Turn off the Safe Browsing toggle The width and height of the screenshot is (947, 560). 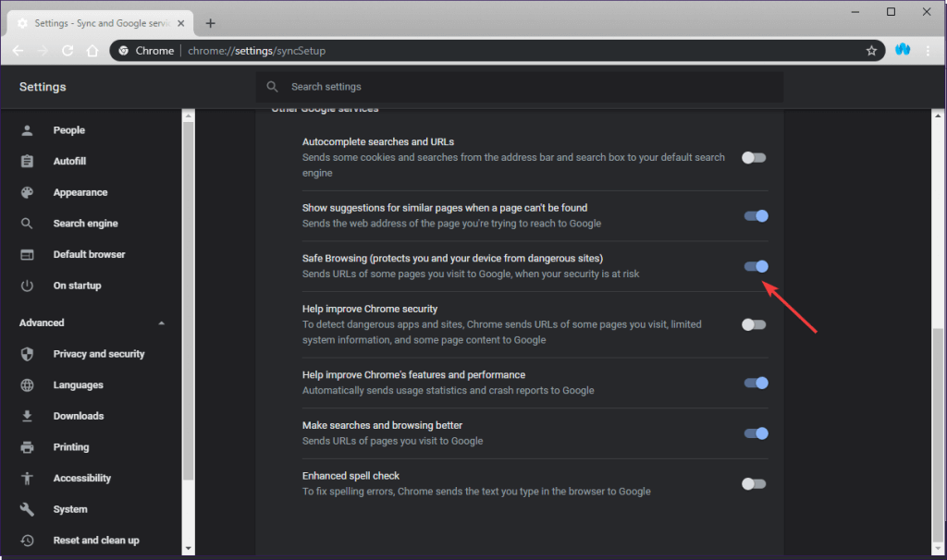756,266
